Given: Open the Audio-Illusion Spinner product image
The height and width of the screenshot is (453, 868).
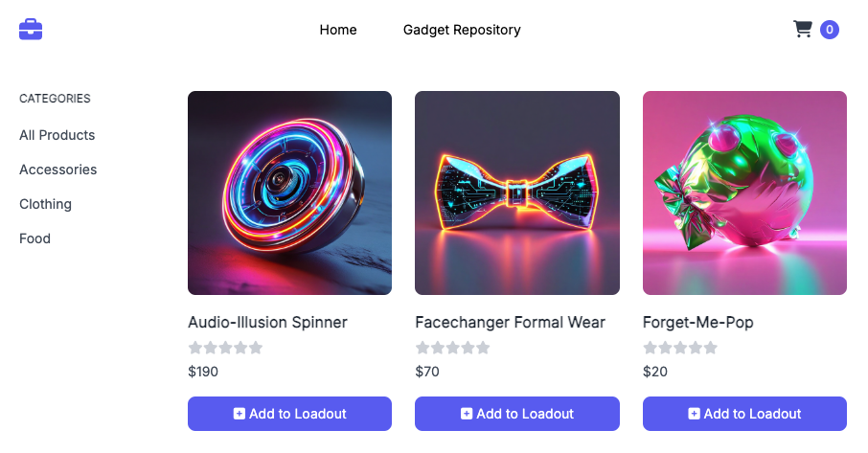Looking at the screenshot, I should tap(289, 193).
